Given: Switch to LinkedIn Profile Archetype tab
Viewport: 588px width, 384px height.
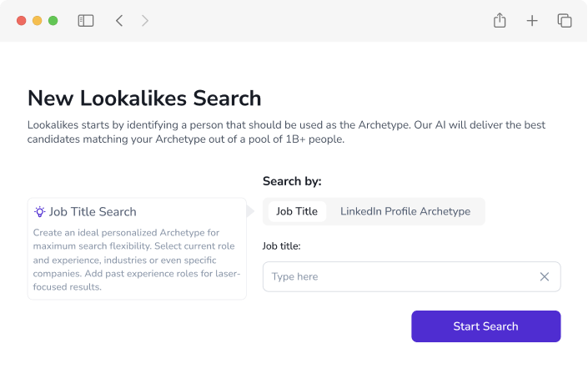Looking at the screenshot, I should 405,211.
